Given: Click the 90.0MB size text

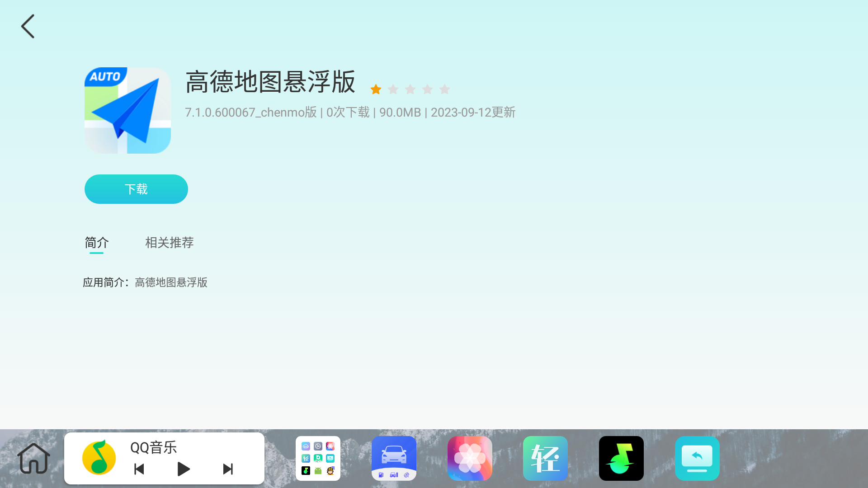Looking at the screenshot, I should (x=400, y=112).
